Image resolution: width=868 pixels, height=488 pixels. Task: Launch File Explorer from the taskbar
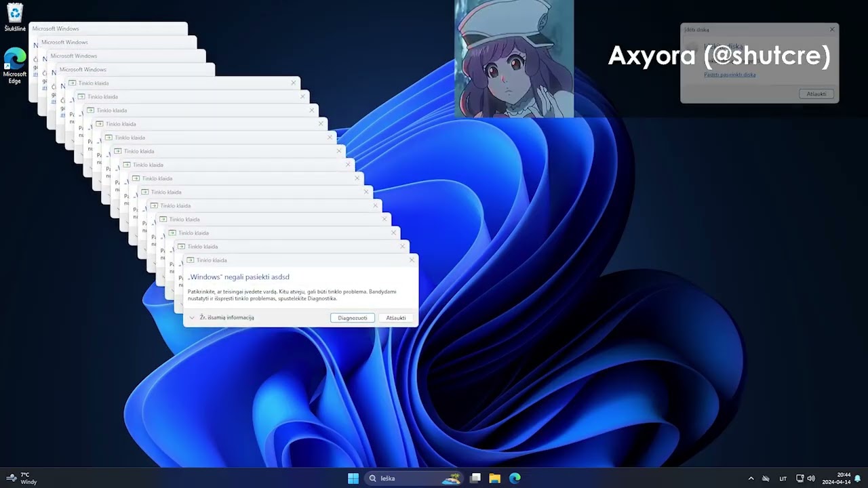pyautogui.click(x=495, y=479)
